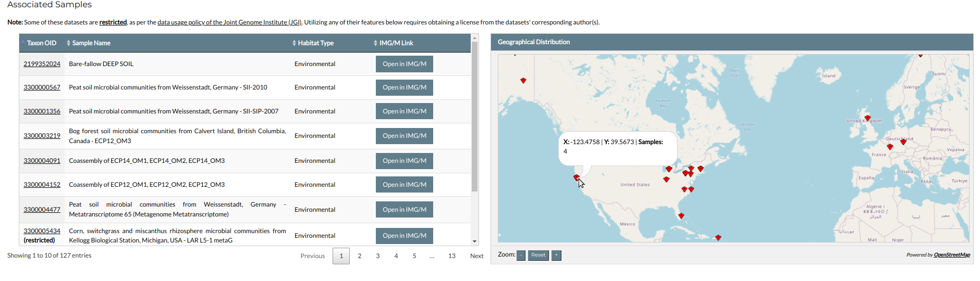Jump to page 13 of the table
The height and width of the screenshot is (281, 980).
point(451,256)
